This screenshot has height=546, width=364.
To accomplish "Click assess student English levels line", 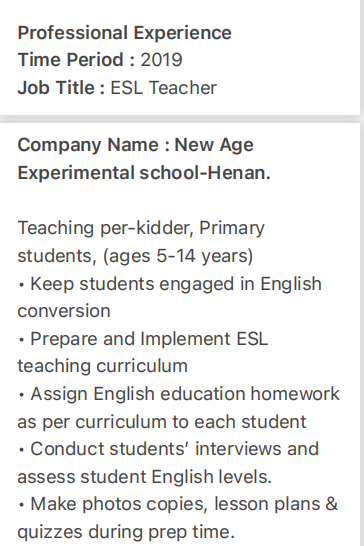I will [145, 477].
